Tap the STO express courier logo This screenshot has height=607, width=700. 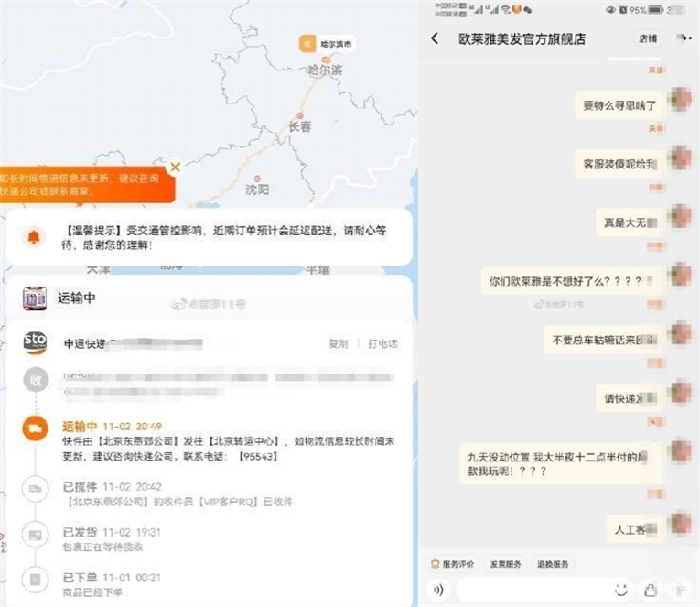point(35,342)
